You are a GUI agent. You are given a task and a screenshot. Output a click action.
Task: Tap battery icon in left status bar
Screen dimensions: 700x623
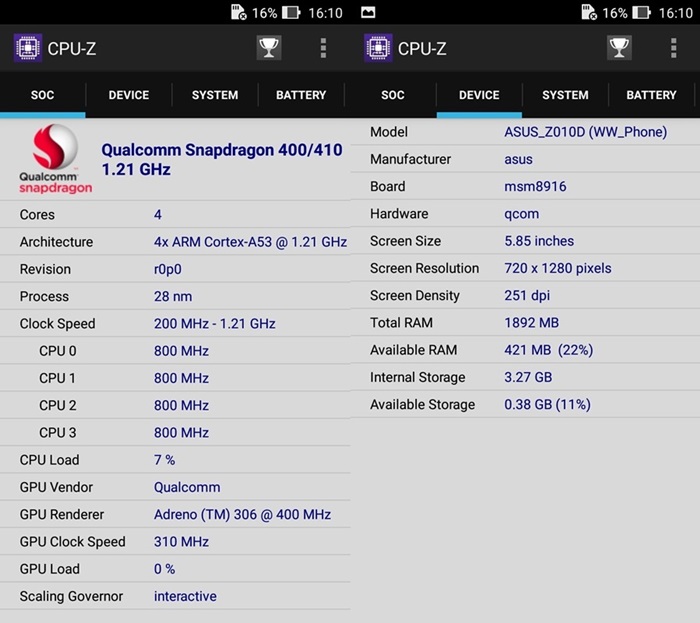(291, 12)
